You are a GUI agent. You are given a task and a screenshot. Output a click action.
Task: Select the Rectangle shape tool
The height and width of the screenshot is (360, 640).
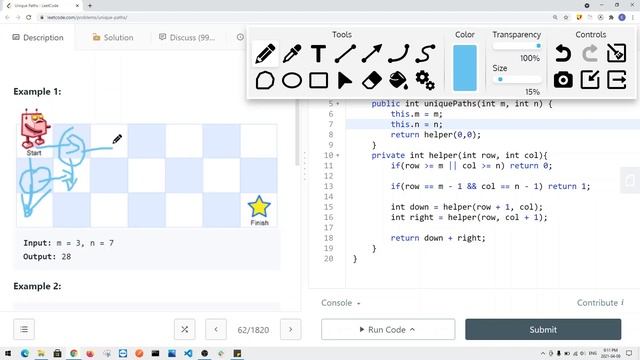tap(318, 80)
